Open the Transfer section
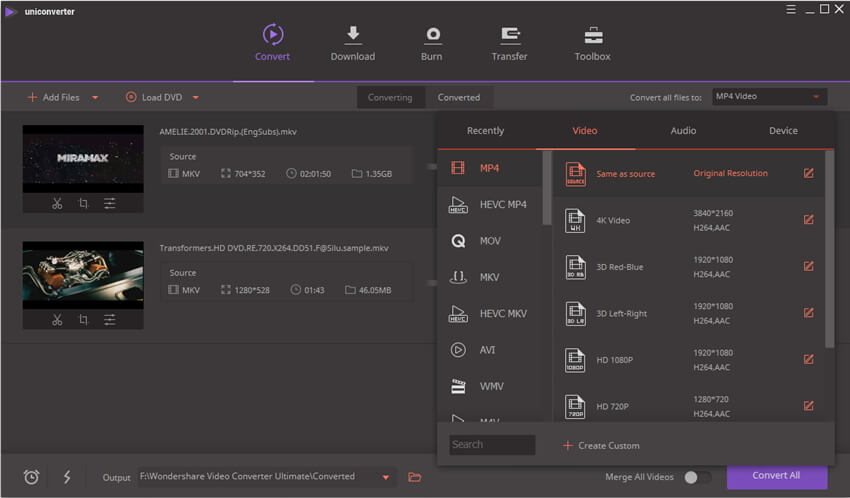 [x=509, y=43]
